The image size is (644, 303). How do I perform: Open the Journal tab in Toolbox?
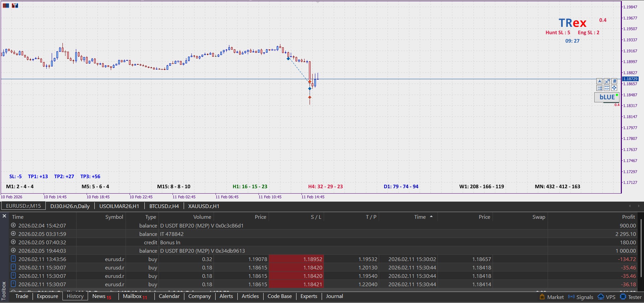[x=334, y=296]
